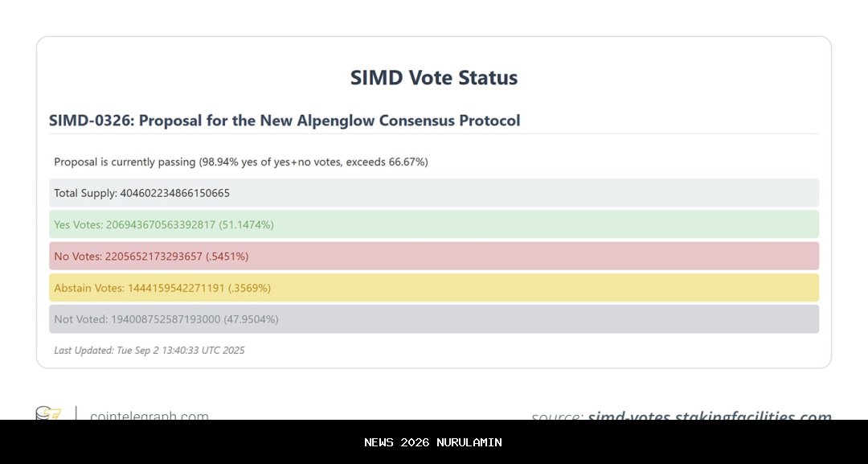The width and height of the screenshot is (868, 464).
Task: Click the SIMD Vote Status title
Action: point(434,78)
